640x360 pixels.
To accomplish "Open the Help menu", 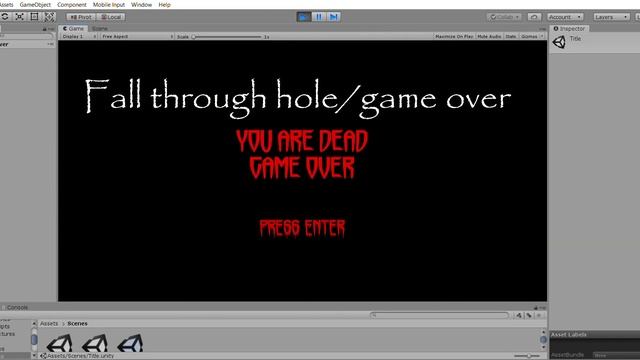I will coord(164,5).
